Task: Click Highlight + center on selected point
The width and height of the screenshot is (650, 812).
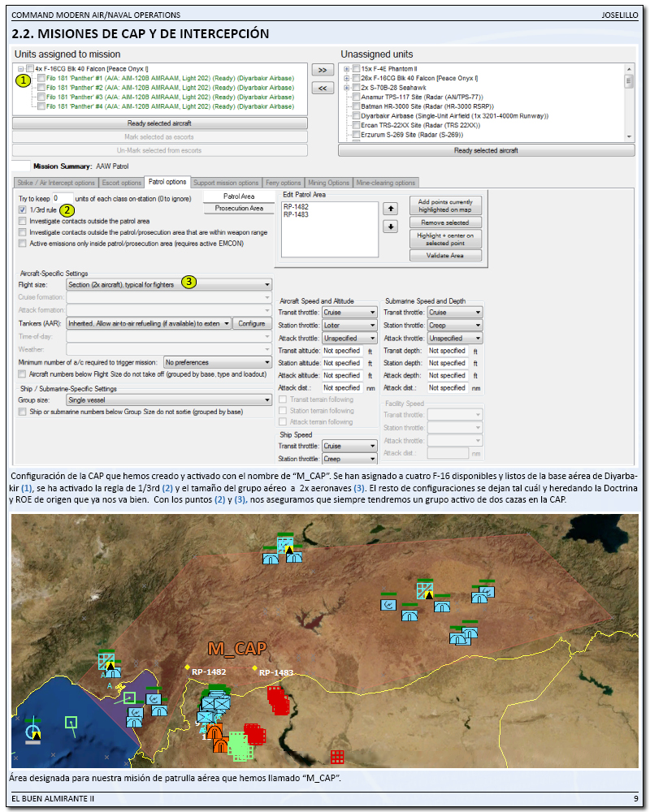Action: click(x=445, y=239)
